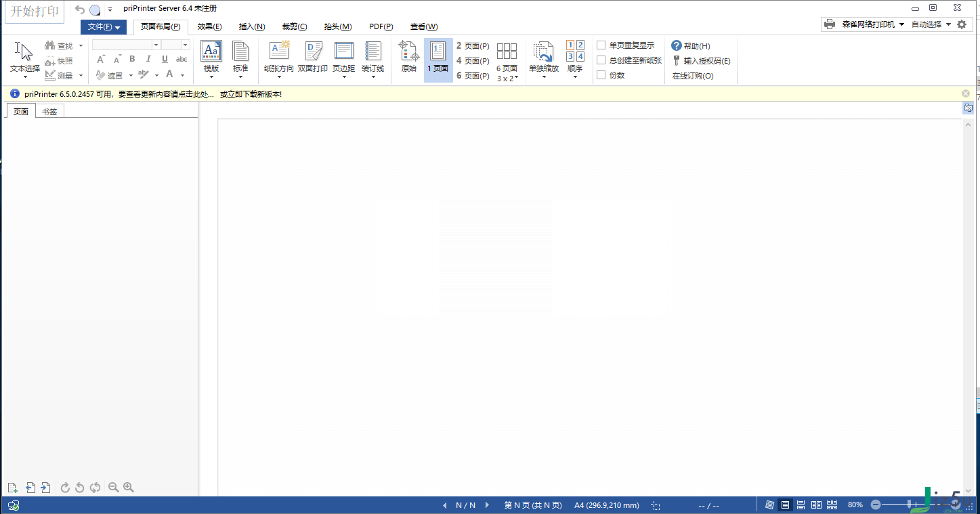Switch to the 查看(W) tab

click(424, 27)
